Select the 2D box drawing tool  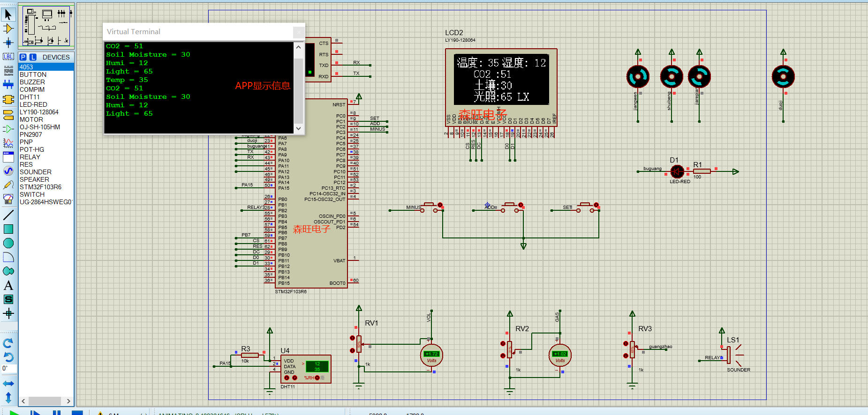(8, 229)
